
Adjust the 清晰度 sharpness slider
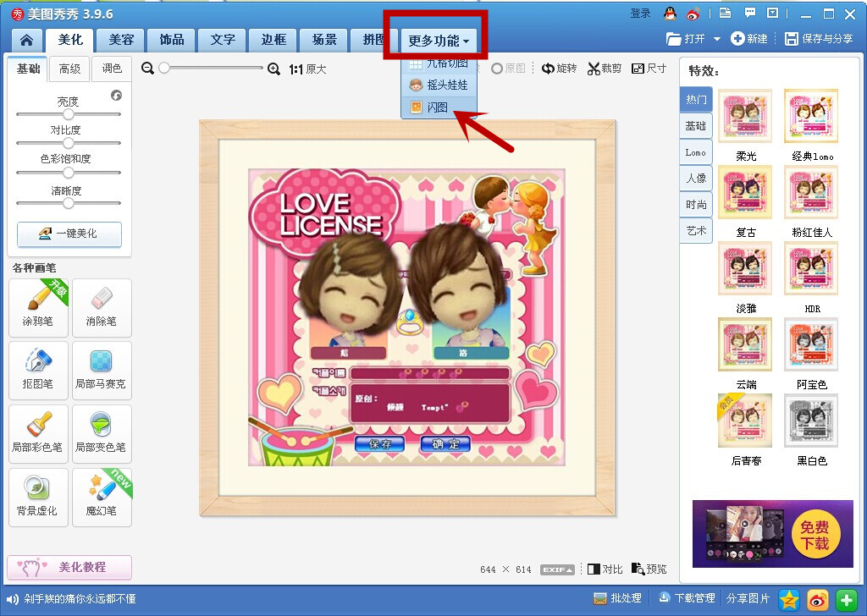pyautogui.click(x=69, y=203)
